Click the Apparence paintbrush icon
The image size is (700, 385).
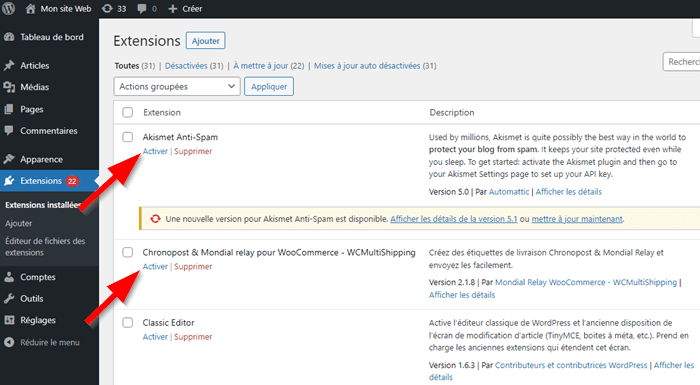pyautogui.click(x=9, y=159)
